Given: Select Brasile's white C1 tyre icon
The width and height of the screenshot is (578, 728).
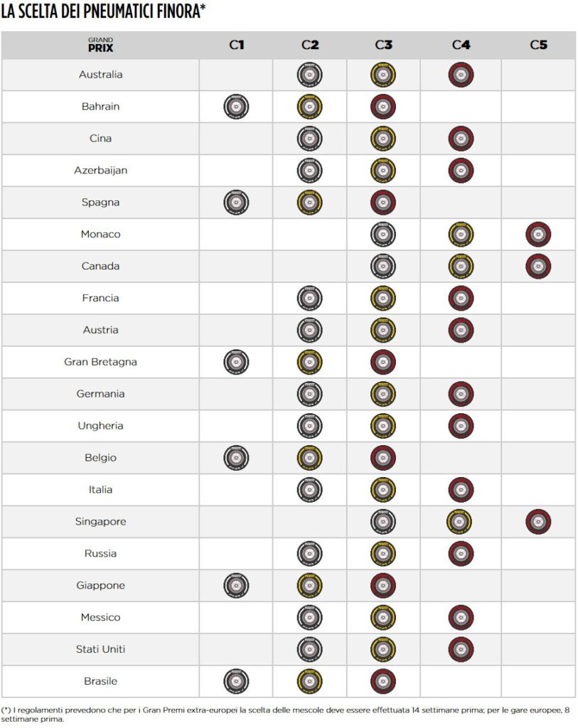Looking at the screenshot, I should tap(236, 681).
